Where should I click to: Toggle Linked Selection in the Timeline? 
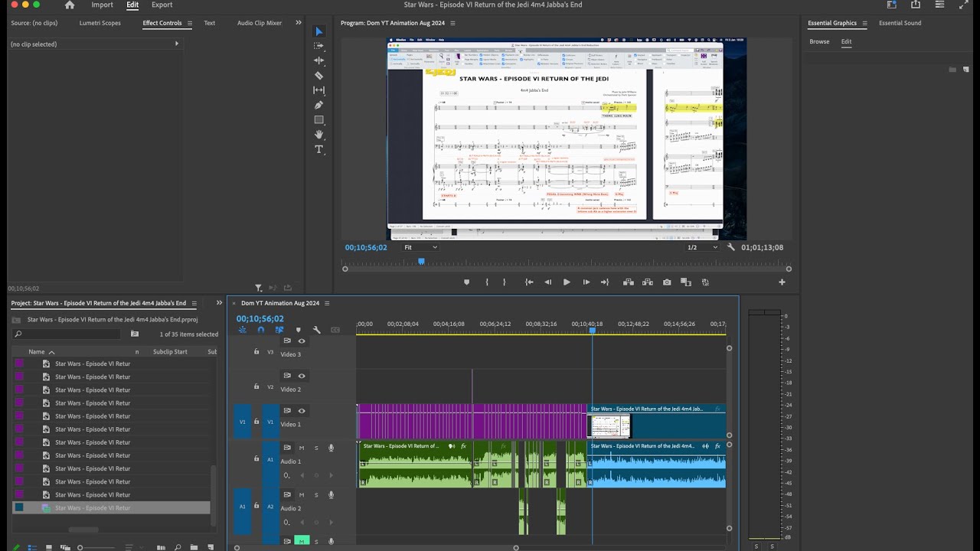(x=279, y=330)
